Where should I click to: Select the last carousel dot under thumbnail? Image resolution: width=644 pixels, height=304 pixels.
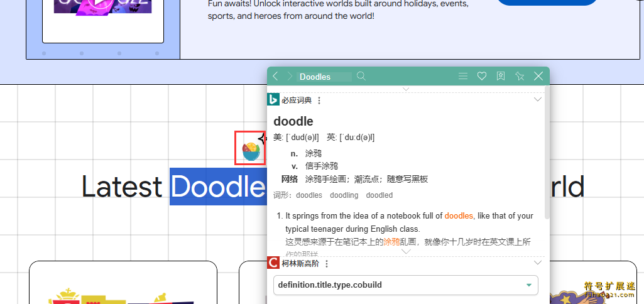coord(157,53)
